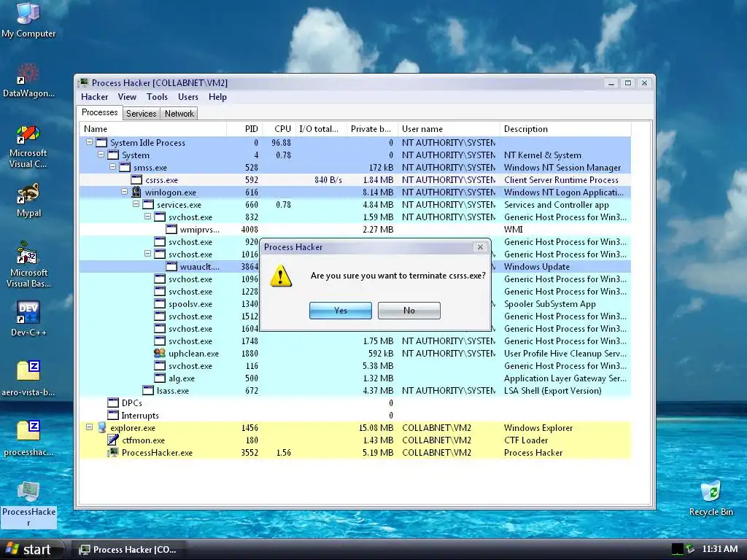Viewport: 747px width, 560px height.
Task: Sort by the I/O total column header
Action: click(321, 129)
